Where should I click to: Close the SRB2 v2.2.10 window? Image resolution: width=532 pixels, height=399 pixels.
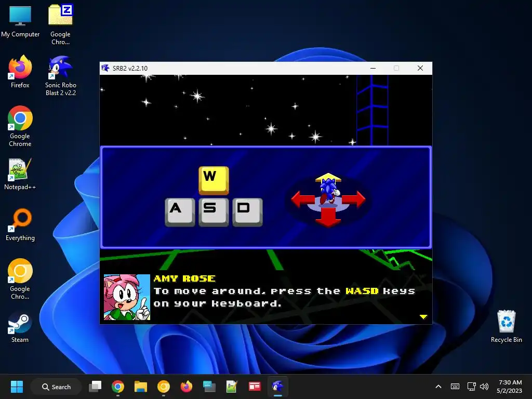[x=420, y=68]
